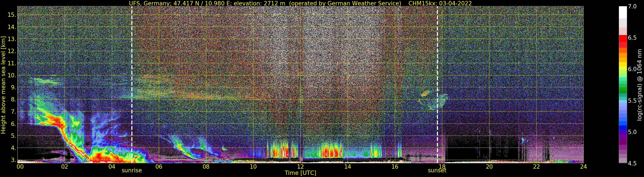
Task: Click the 'Height above mean sea level [km]' axis label
Action: [3, 84]
